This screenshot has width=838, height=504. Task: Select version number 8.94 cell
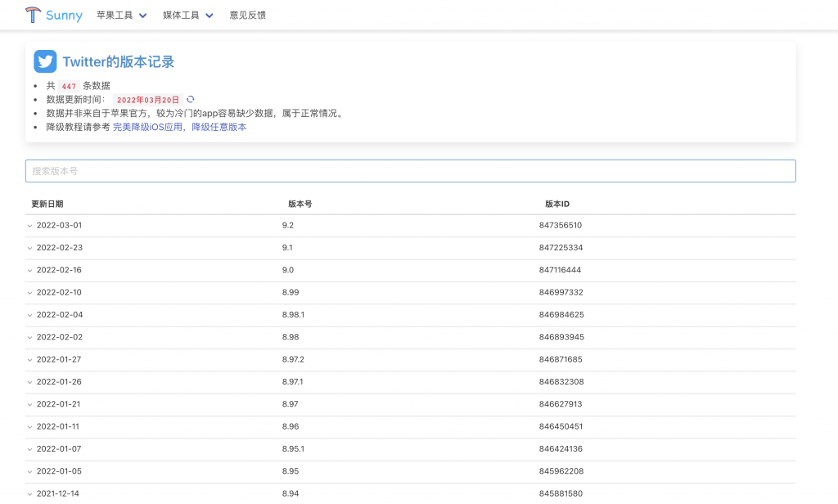coord(291,494)
